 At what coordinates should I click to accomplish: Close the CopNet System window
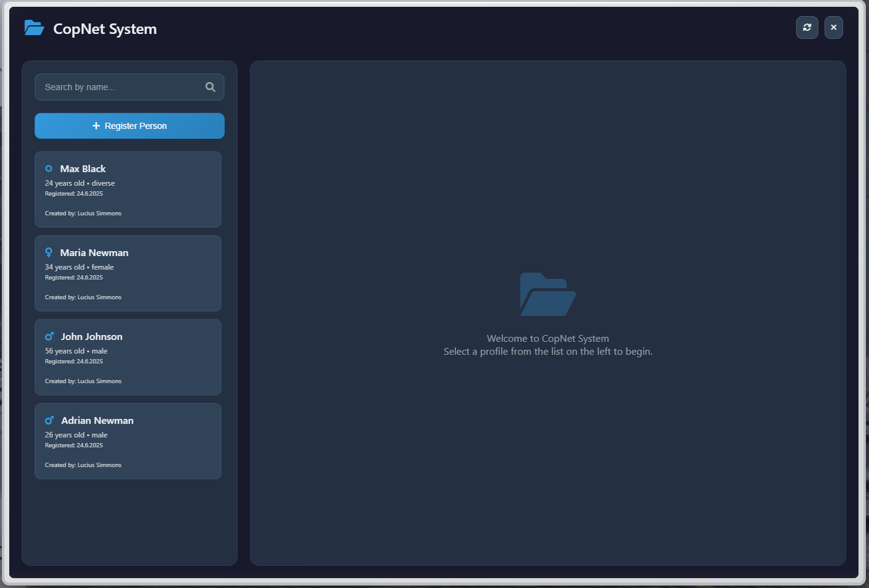(x=834, y=27)
